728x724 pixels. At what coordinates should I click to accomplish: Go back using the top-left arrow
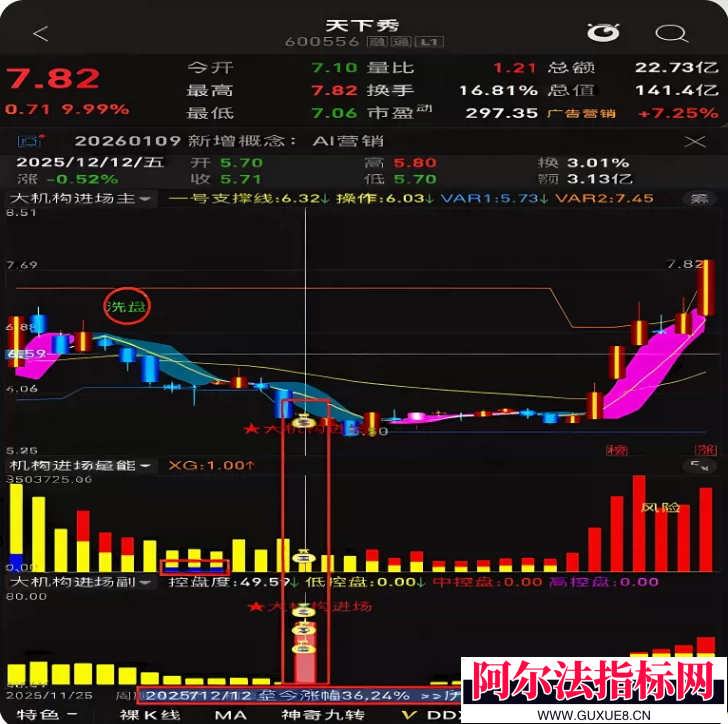[x=41, y=33]
